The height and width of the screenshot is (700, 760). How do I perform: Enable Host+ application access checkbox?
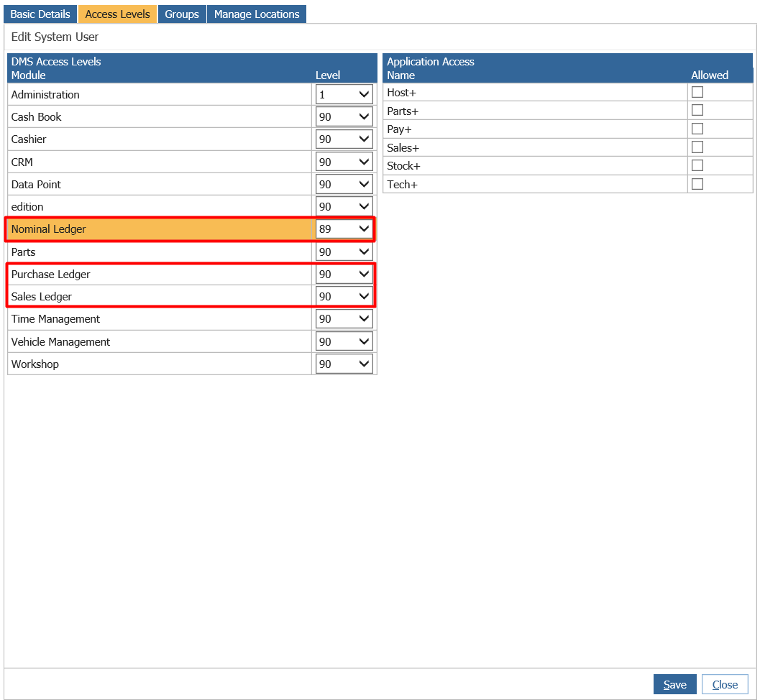tap(697, 92)
